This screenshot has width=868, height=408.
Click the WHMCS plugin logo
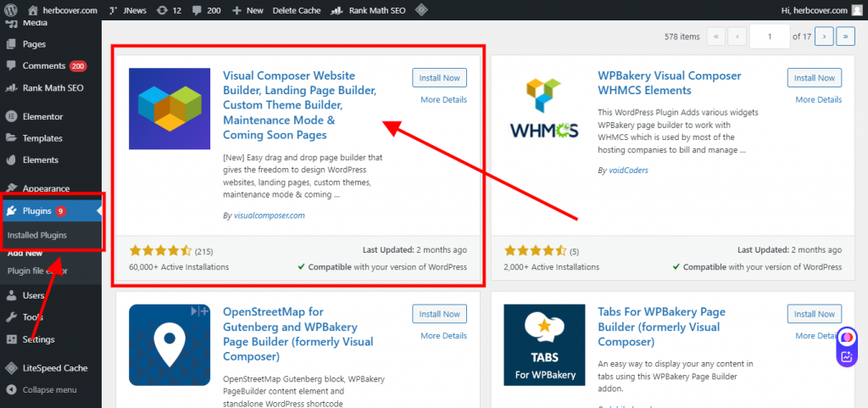(544, 109)
